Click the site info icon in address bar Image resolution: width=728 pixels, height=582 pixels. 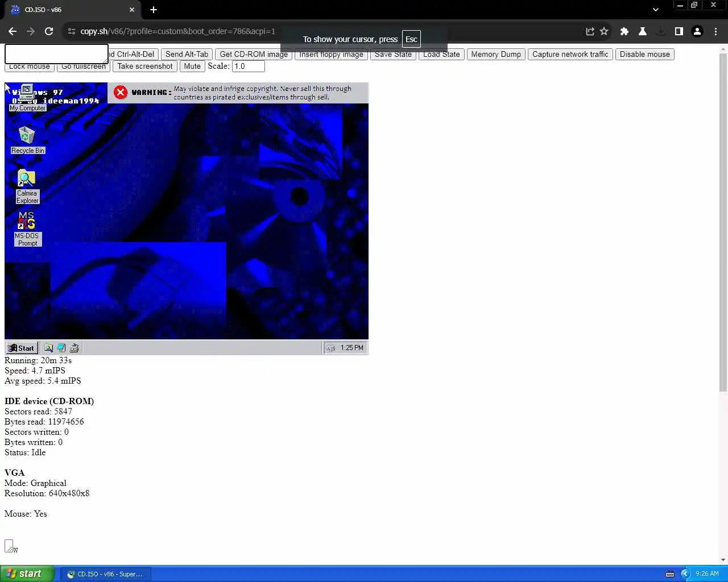pyautogui.click(x=72, y=31)
